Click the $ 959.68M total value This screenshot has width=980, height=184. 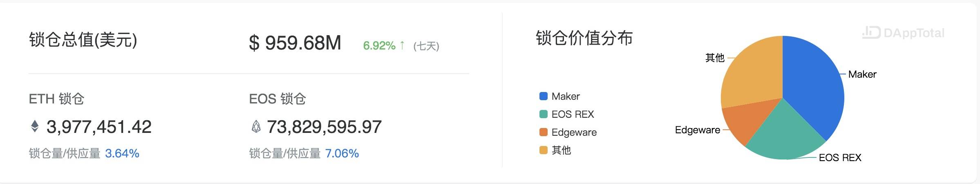(295, 43)
